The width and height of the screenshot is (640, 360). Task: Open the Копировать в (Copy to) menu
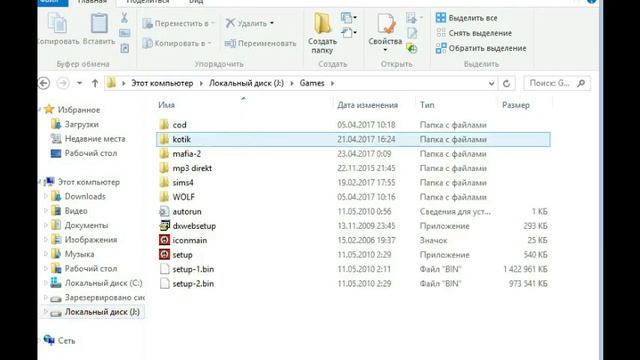[176, 43]
